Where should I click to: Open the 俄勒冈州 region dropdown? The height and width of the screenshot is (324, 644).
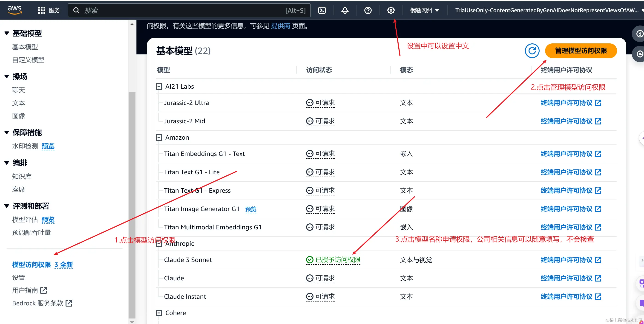pos(424,10)
